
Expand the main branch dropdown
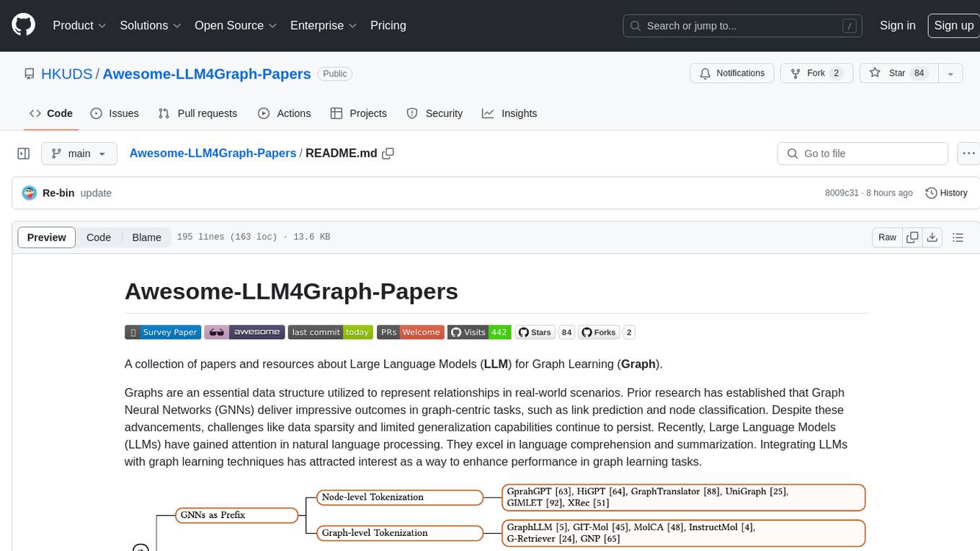[x=79, y=154]
